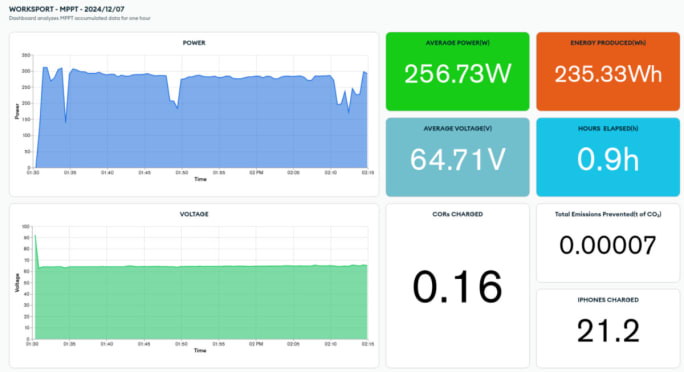
Task: Click the POWER chart title
Action: [194, 43]
